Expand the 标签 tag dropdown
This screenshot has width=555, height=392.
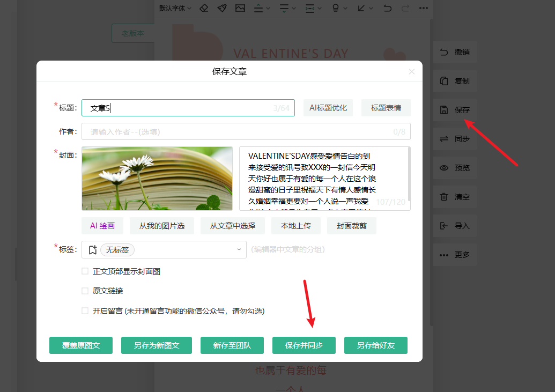(239, 249)
